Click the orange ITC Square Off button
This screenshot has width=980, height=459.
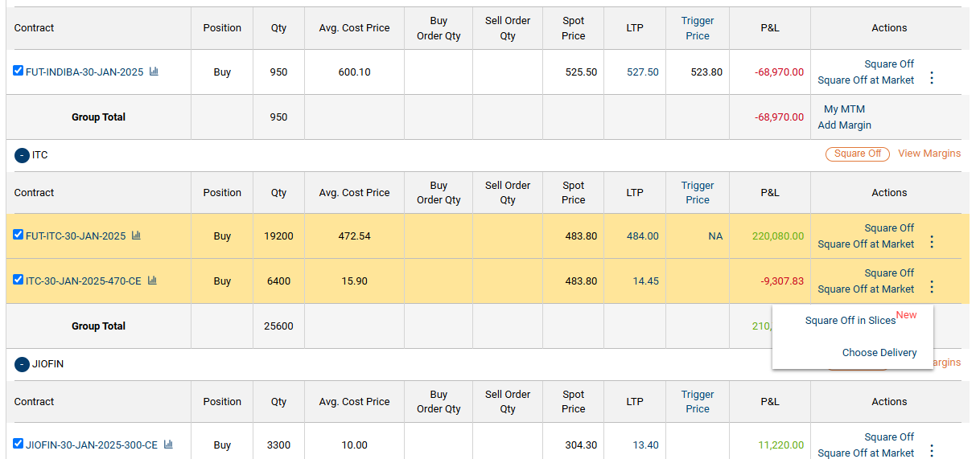click(857, 154)
